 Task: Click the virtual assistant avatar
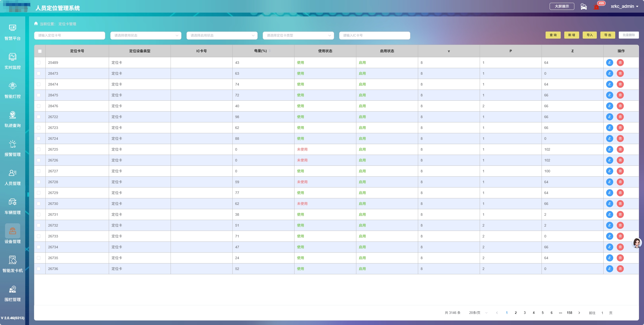pos(637,243)
